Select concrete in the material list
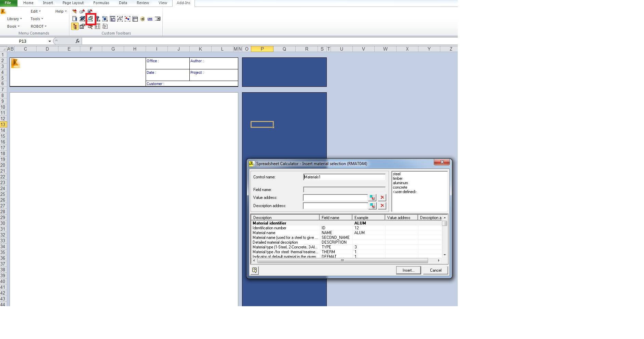 400,187
